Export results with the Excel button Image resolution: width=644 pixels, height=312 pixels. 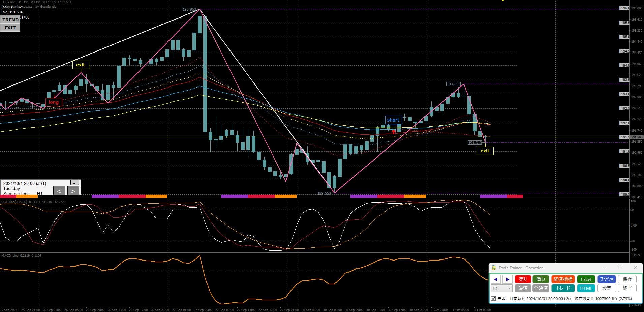tap(586, 279)
